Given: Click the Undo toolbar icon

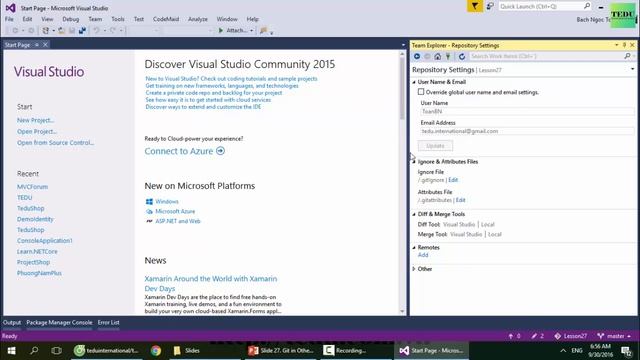Looking at the screenshot, I should pos(96,31).
